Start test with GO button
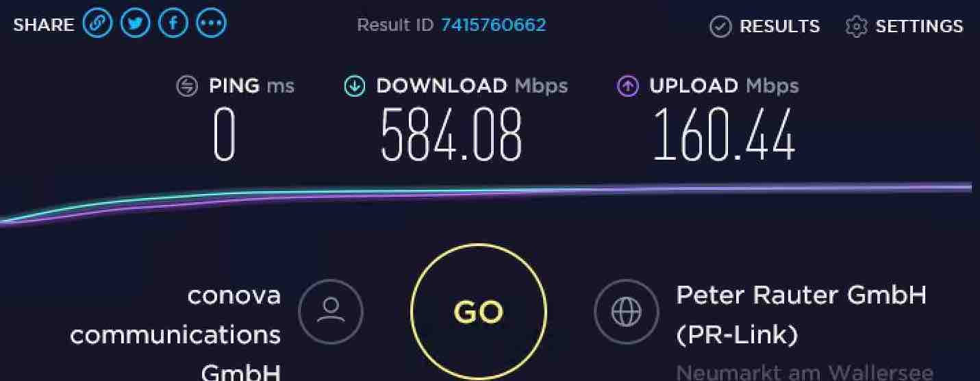 click(479, 312)
